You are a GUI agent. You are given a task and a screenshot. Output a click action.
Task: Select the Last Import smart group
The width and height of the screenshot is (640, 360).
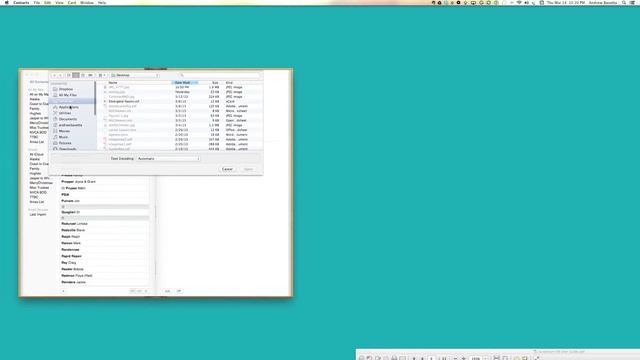pyautogui.click(x=38, y=214)
